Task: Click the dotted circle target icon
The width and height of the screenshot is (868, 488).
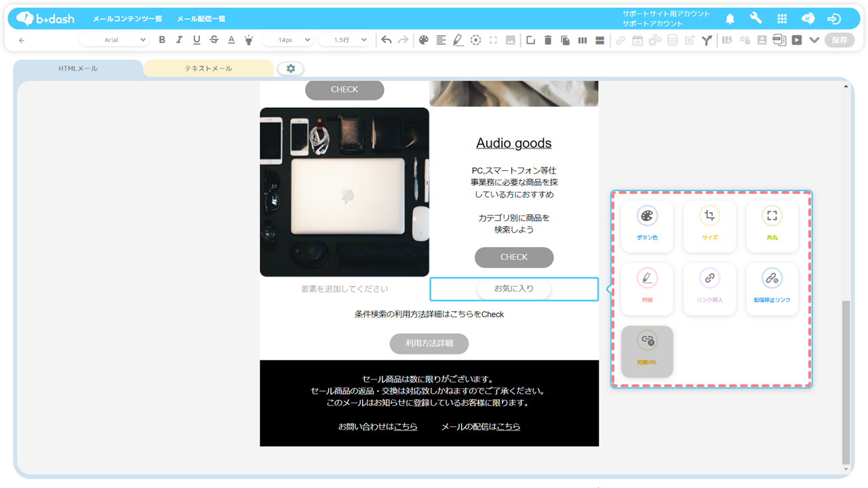Action: (x=476, y=40)
